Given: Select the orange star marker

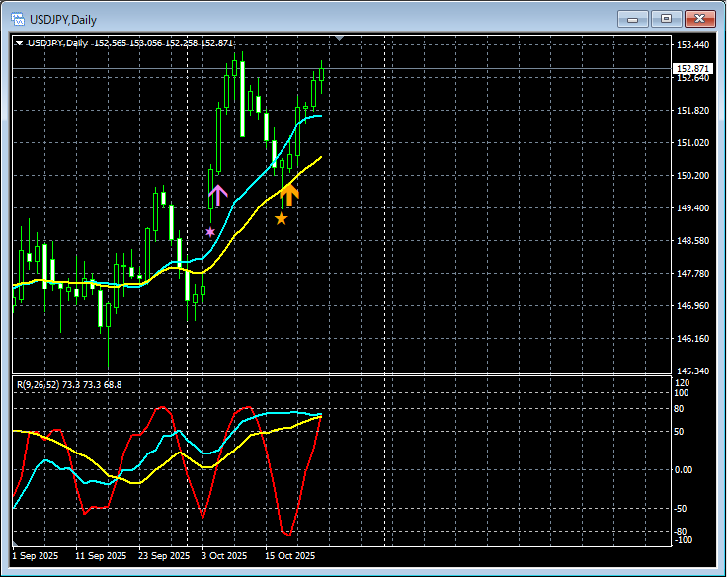Looking at the screenshot, I should click(282, 218).
